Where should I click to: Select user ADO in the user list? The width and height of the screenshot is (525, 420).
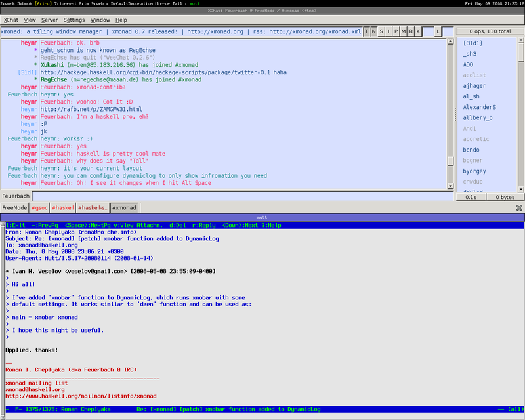(x=468, y=65)
